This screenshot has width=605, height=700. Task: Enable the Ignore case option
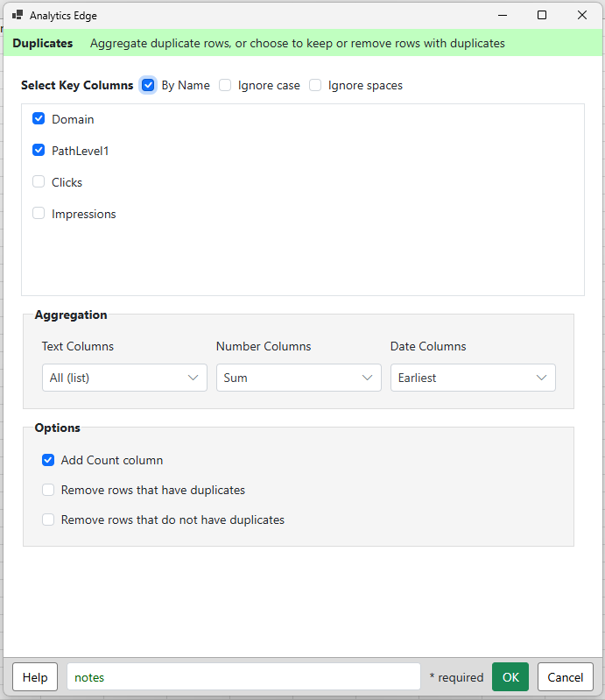tap(225, 85)
